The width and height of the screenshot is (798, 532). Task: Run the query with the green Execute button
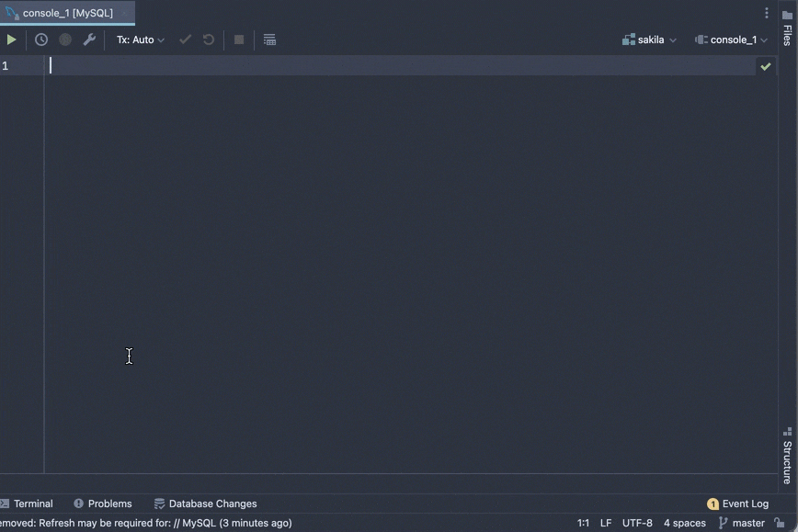coord(11,40)
